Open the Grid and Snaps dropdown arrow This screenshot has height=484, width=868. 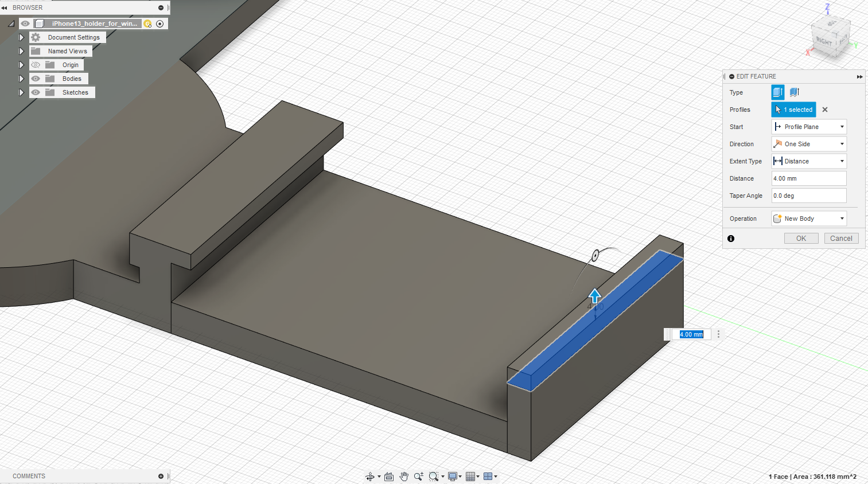pyautogui.click(x=478, y=477)
